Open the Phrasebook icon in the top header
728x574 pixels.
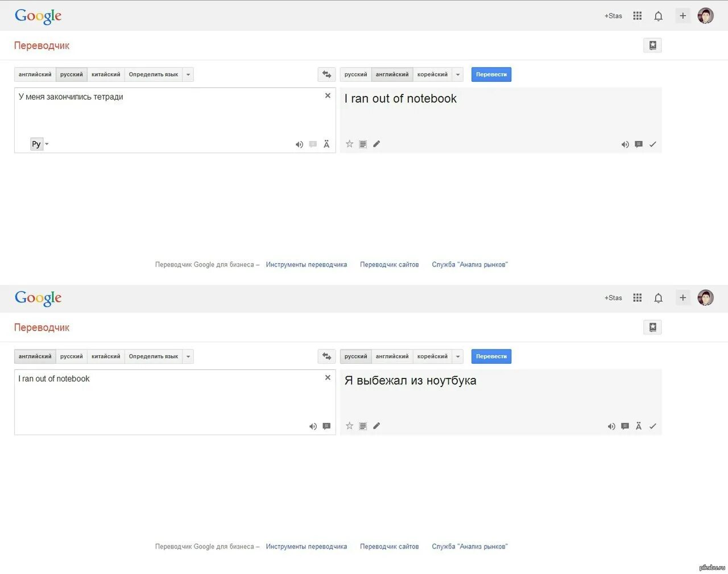click(x=652, y=45)
